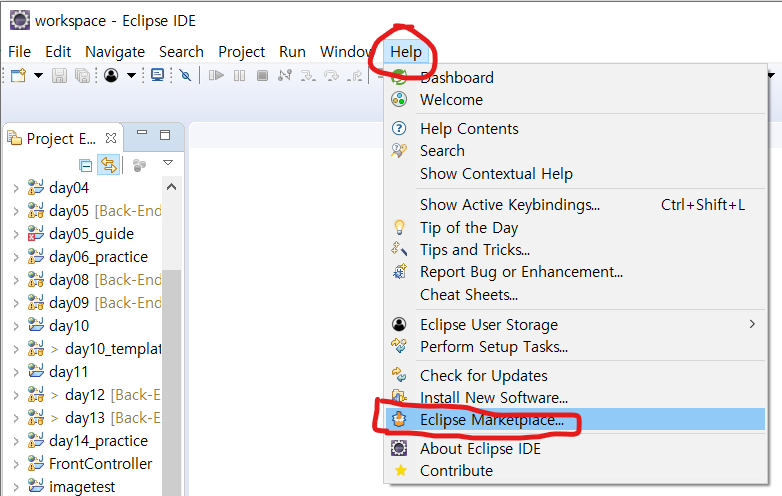Click the Disconnect debug icon
The image size is (782, 496).
(x=285, y=76)
